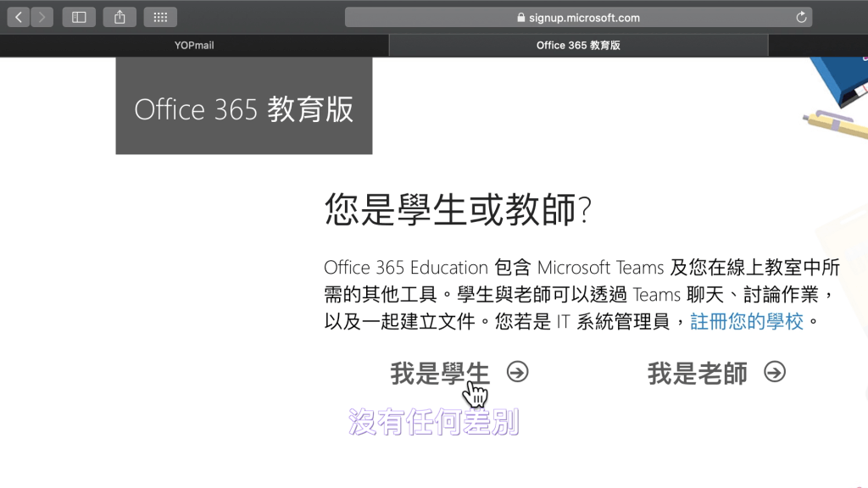This screenshot has width=868, height=488.
Task: Click the arrow icon beside 我是學生
Action: tap(518, 372)
